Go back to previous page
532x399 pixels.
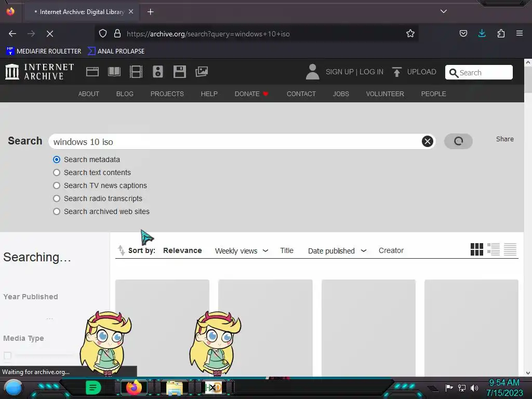click(12, 34)
